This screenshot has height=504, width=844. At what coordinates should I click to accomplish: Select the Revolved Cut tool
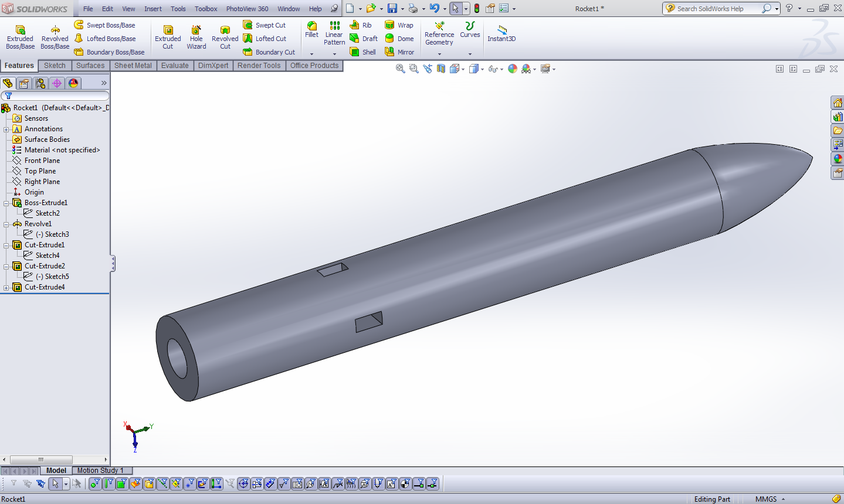click(x=225, y=38)
